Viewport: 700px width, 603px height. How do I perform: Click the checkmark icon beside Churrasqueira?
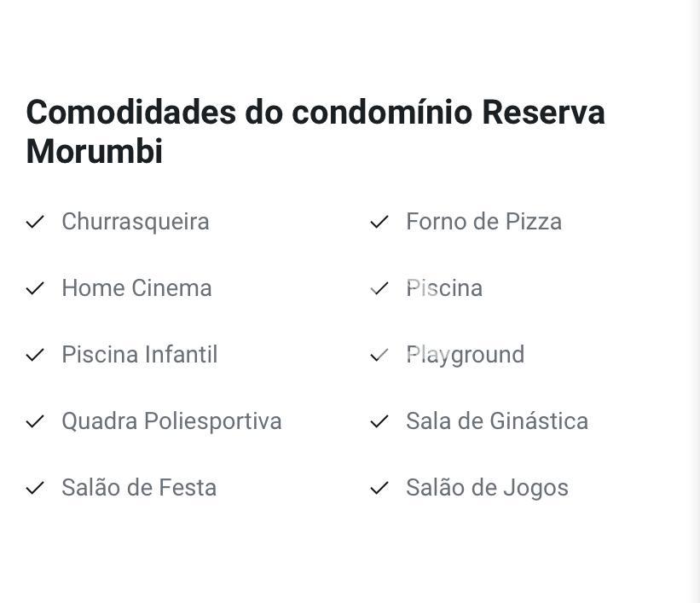35,222
